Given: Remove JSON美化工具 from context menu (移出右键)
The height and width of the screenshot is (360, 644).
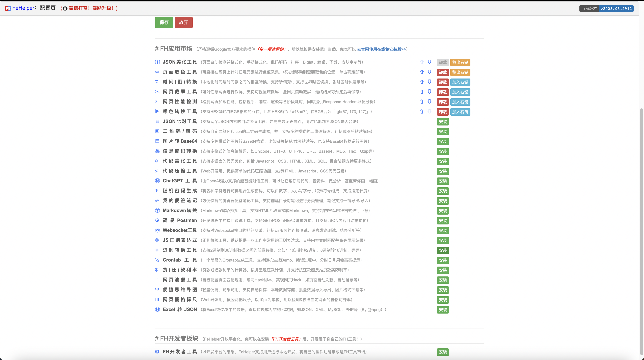Looking at the screenshot, I should coord(460,62).
